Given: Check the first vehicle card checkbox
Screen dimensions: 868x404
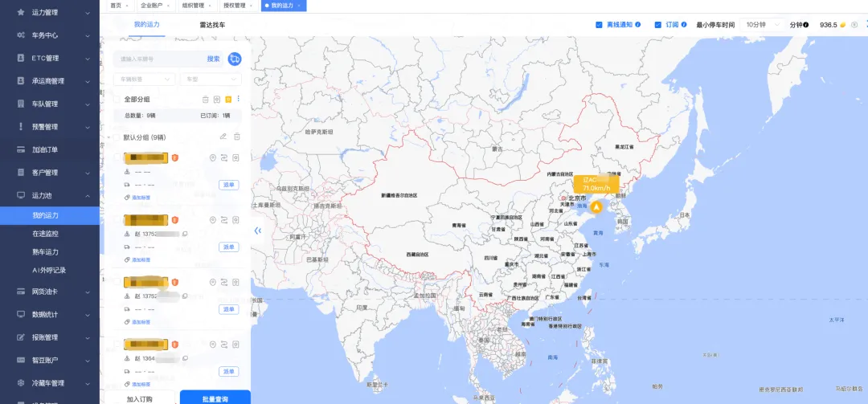Looking at the screenshot, I should 117,158.
